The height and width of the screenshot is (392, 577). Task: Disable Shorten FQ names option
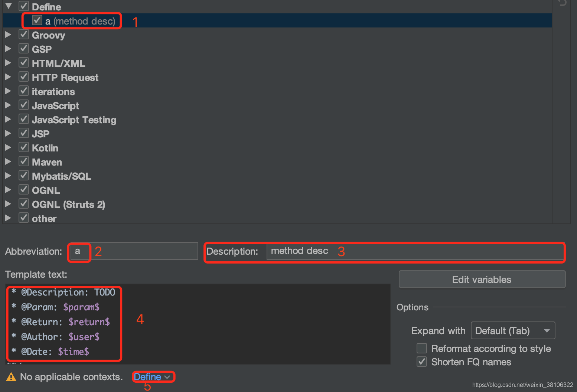pos(422,362)
